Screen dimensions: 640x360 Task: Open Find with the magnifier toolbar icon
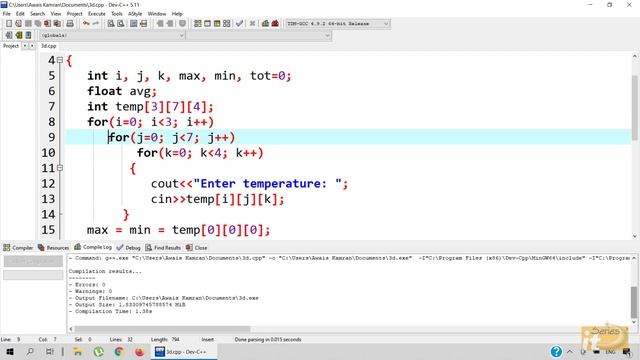tap(111, 24)
